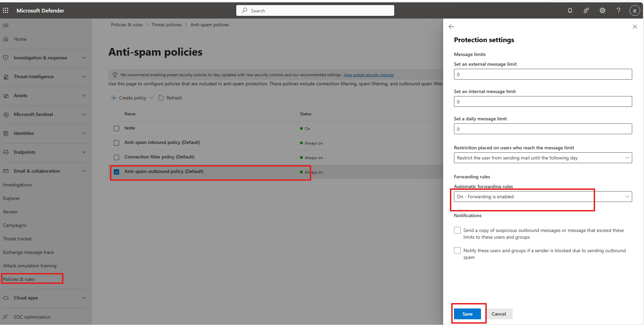Viewport: 644px width, 325px height.
Task: Open the View preset security policies link
Action: pos(369,75)
